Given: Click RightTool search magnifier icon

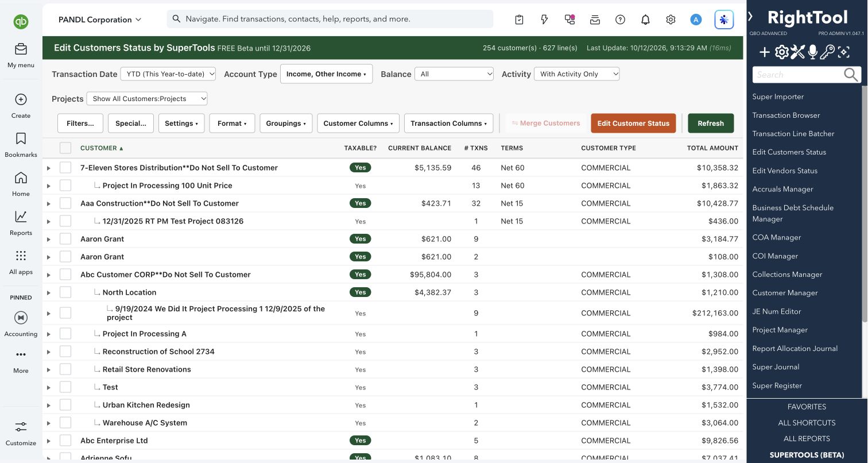Looking at the screenshot, I should (x=851, y=74).
